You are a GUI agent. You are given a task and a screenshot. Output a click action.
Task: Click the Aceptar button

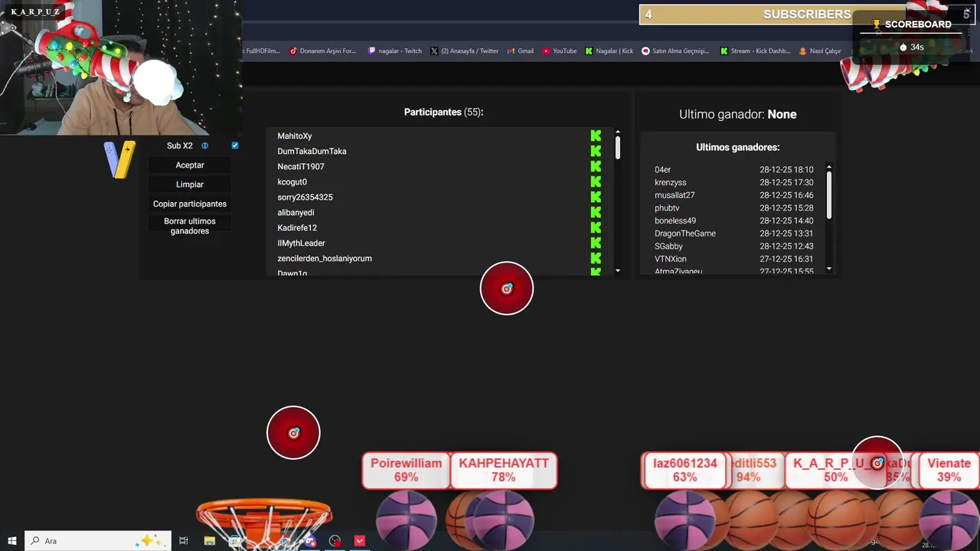coord(190,165)
